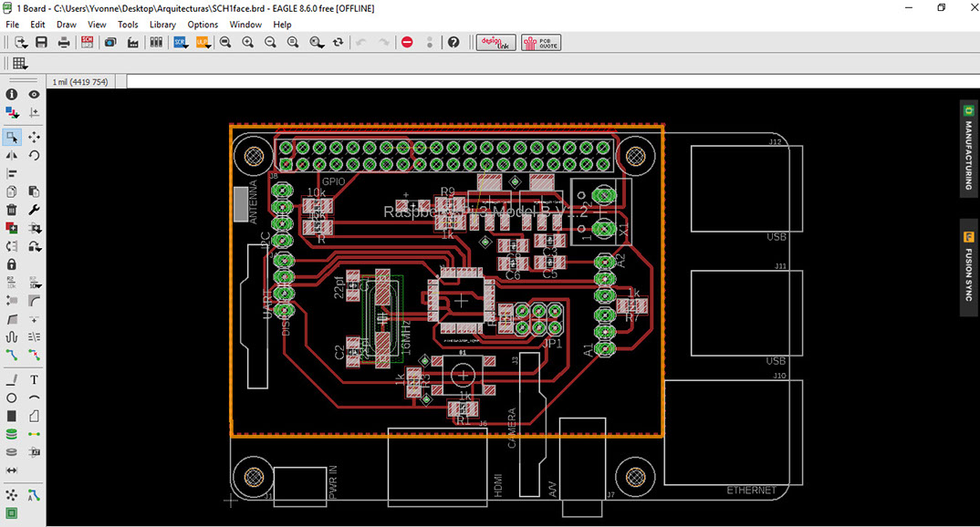Open the Info tool
The width and height of the screenshot is (980, 527).
[x=11, y=94]
